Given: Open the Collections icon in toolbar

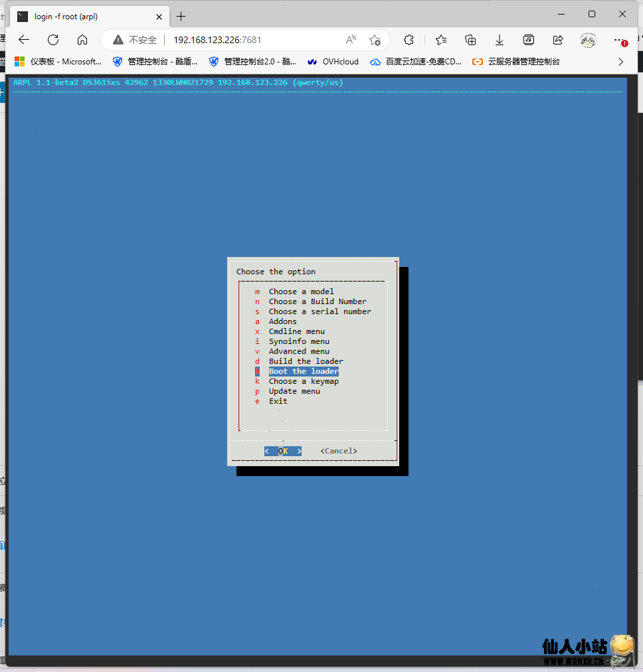Looking at the screenshot, I should (x=470, y=39).
